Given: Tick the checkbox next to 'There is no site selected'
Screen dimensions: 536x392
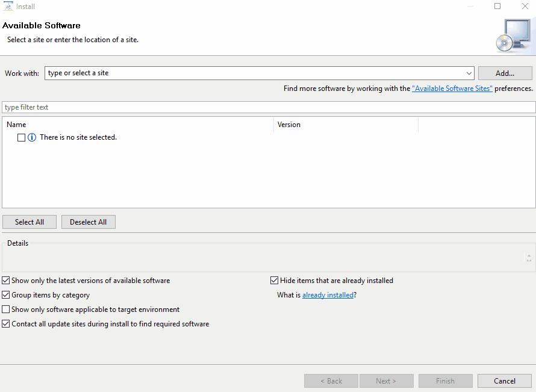Looking at the screenshot, I should pos(22,137).
